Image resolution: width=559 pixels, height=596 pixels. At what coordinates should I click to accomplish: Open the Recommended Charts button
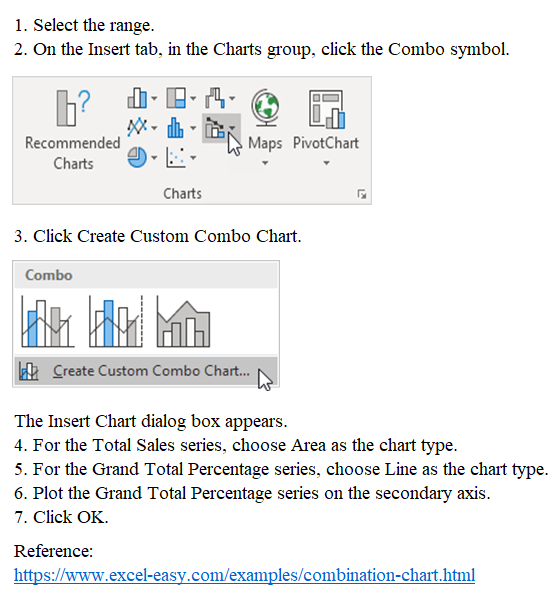(73, 129)
